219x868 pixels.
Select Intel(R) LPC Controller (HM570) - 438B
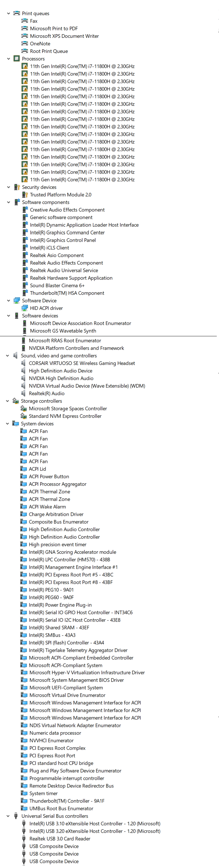point(69,559)
